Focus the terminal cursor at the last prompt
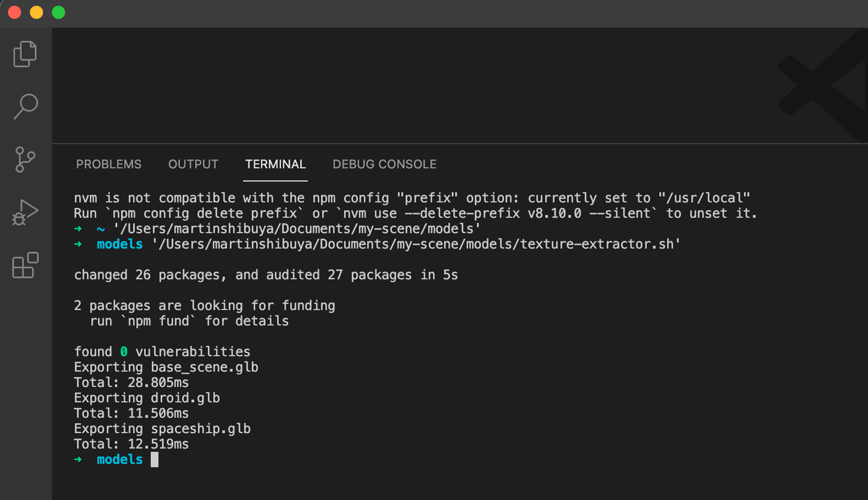Image resolution: width=868 pixels, height=500 pixels. coord(155,460)
